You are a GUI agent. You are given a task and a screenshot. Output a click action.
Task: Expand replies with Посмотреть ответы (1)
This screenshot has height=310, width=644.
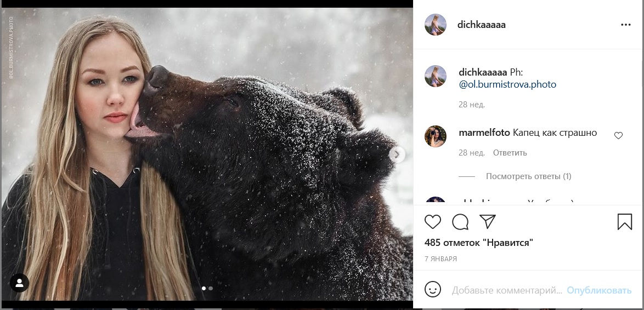528,176
